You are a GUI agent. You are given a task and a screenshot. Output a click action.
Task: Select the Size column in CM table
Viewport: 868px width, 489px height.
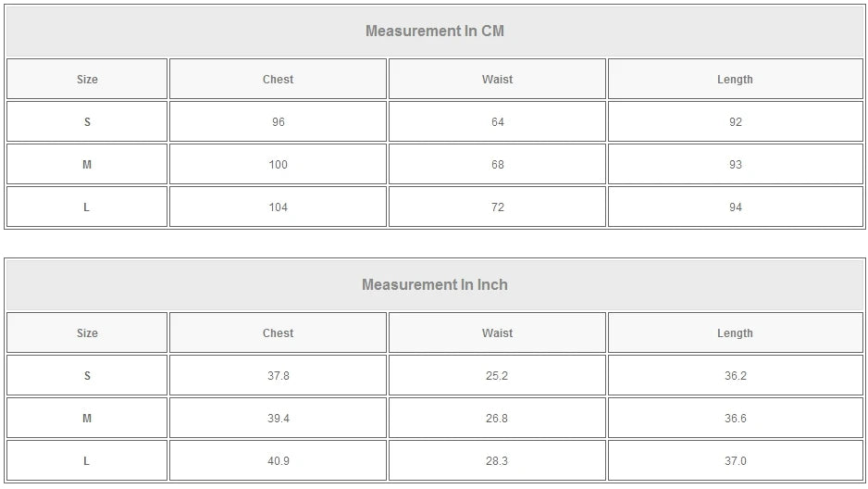click(87, 80)
